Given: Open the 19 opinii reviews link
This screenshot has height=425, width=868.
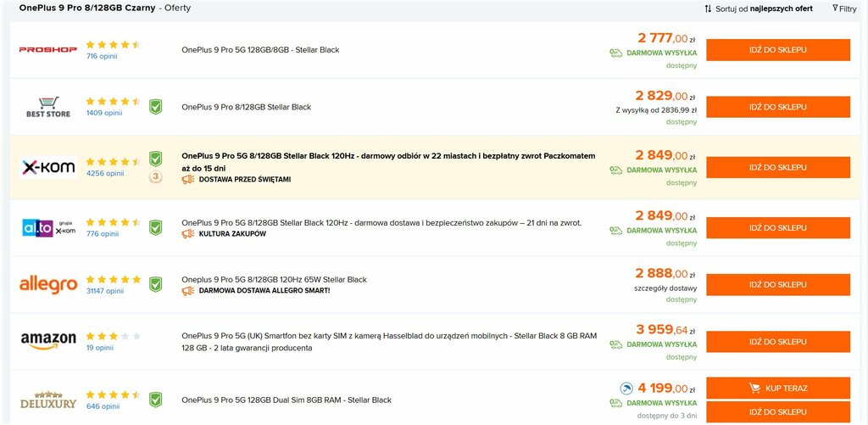Looking at the screenshot, I should (x=100, y=348).
